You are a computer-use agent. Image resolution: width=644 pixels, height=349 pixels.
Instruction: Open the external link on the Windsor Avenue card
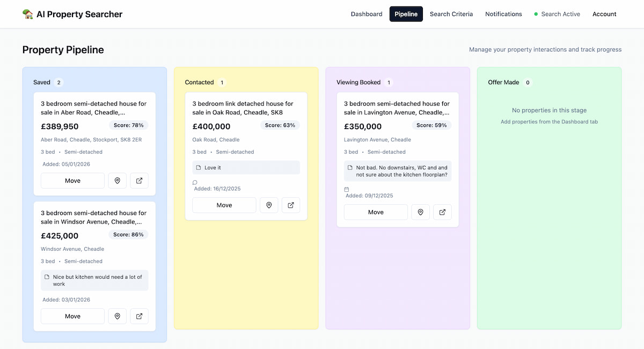point(139,316)
